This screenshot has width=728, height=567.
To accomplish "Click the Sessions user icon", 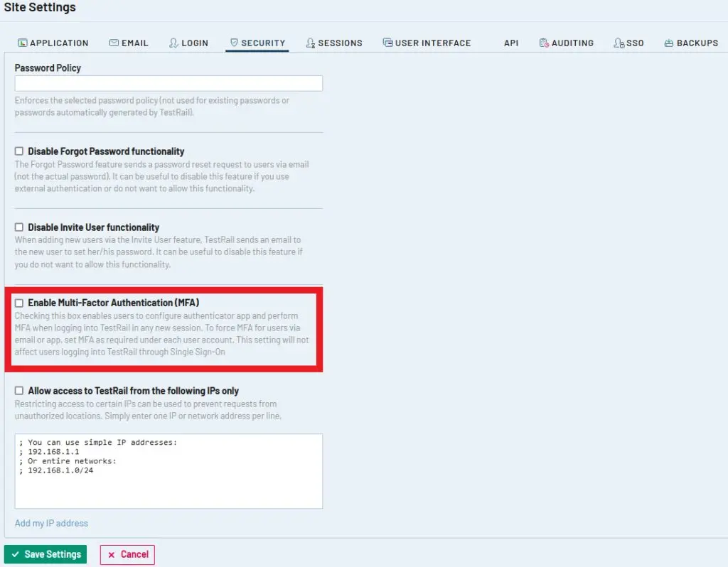I will [311, 43].
